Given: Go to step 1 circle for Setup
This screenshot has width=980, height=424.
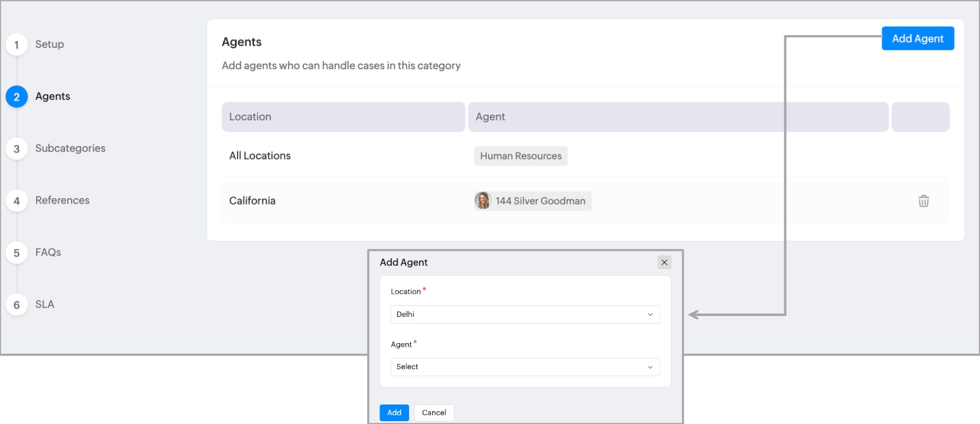Looking at the screenshot, I should coord(17,45).
